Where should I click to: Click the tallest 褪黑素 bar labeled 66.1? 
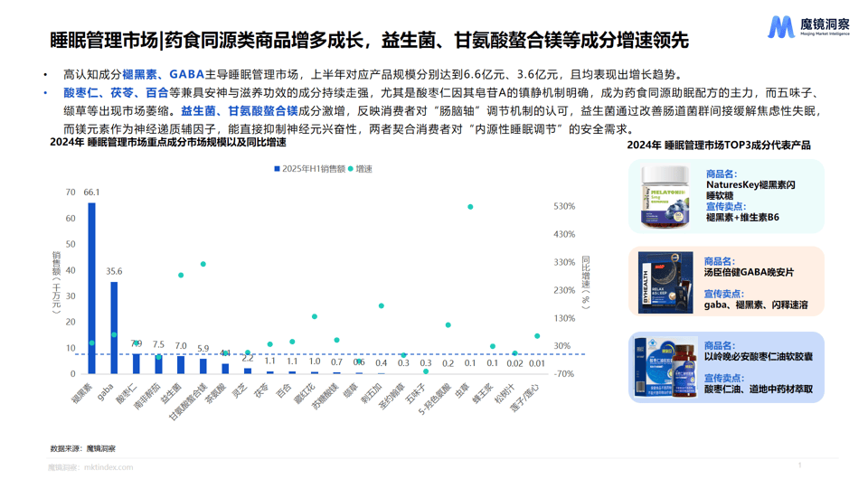pyautogui.click(x=91, y=287)
